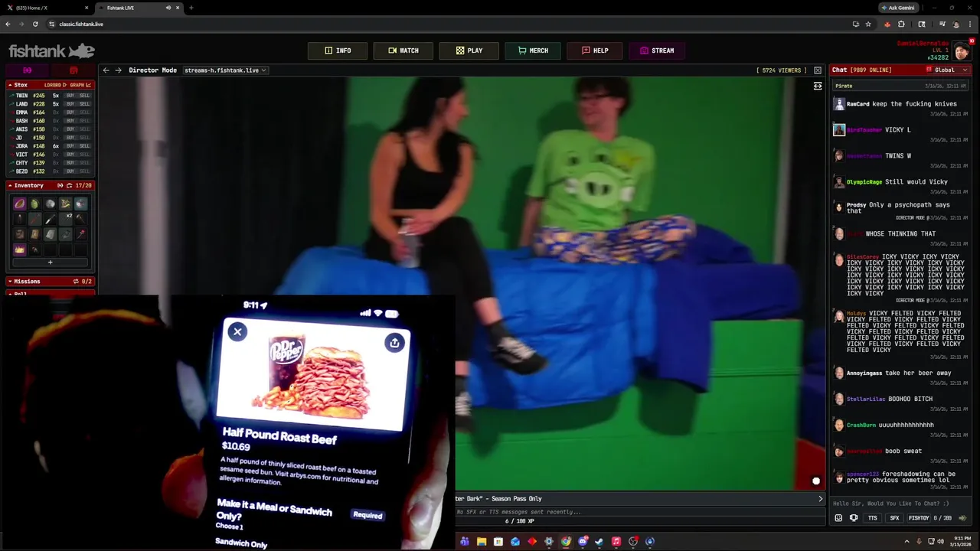The height and width of the screenshot is (551, 980).
Task: Open emoji picker in chat
Action: pyautogui.click(x=838, y=518)
